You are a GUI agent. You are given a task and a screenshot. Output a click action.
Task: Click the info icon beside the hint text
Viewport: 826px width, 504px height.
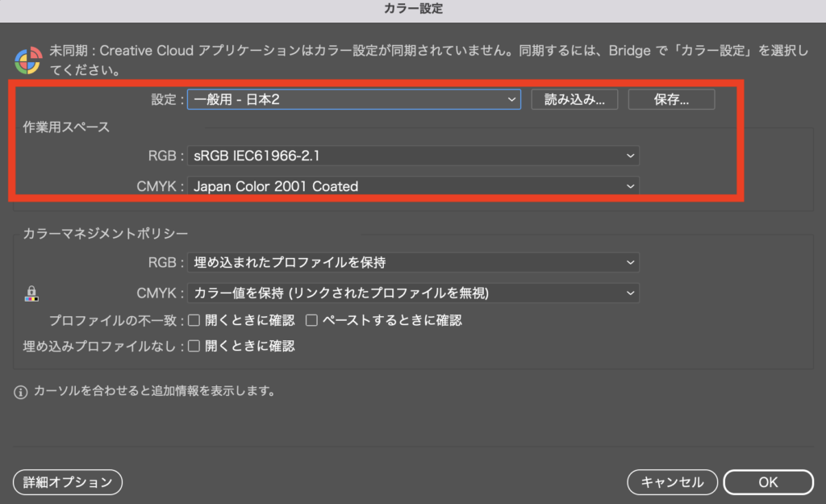coord(21,392)
